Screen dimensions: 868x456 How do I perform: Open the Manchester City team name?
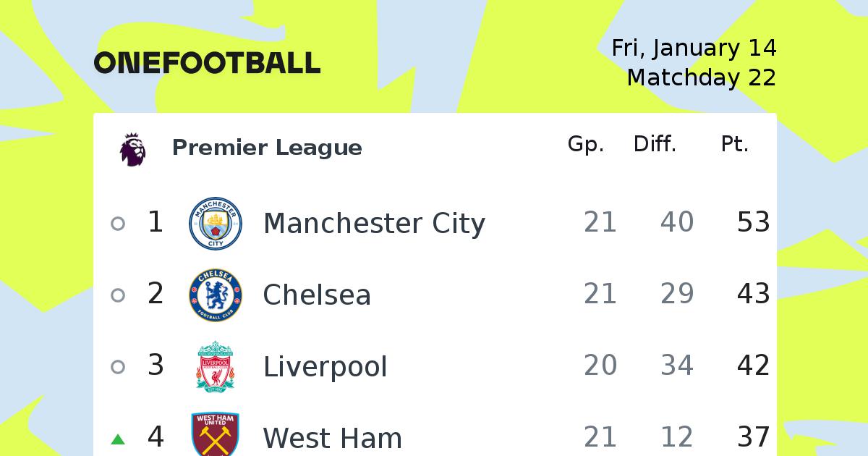point(374,223)
